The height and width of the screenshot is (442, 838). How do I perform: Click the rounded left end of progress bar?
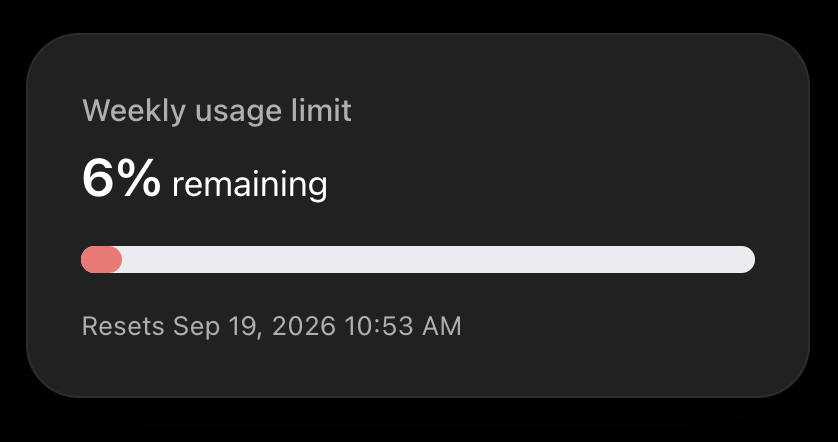(90, 260)
